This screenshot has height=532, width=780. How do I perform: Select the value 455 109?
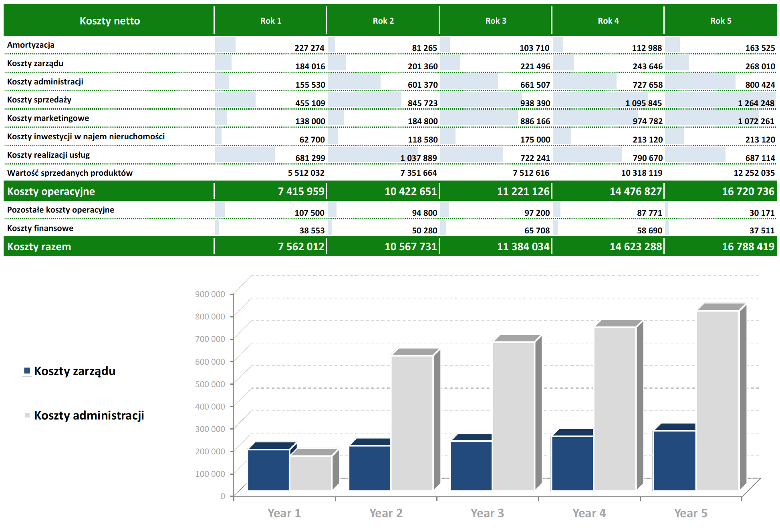310,103
